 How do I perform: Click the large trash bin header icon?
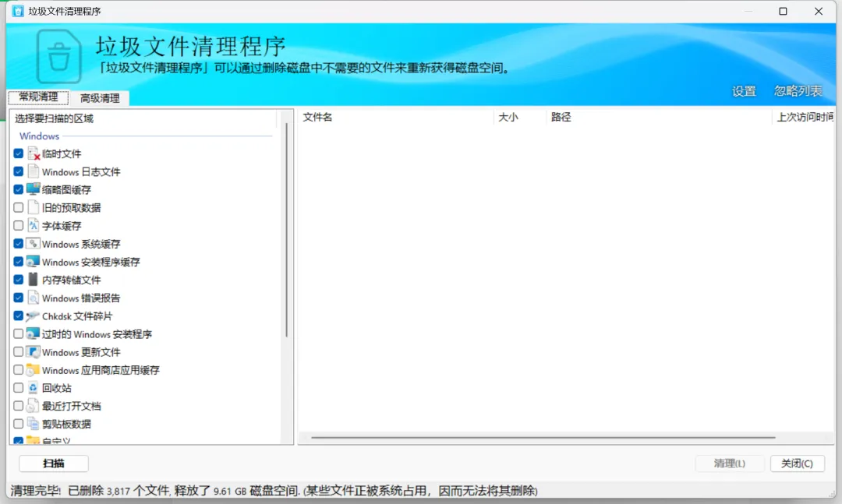click(58, 56)
